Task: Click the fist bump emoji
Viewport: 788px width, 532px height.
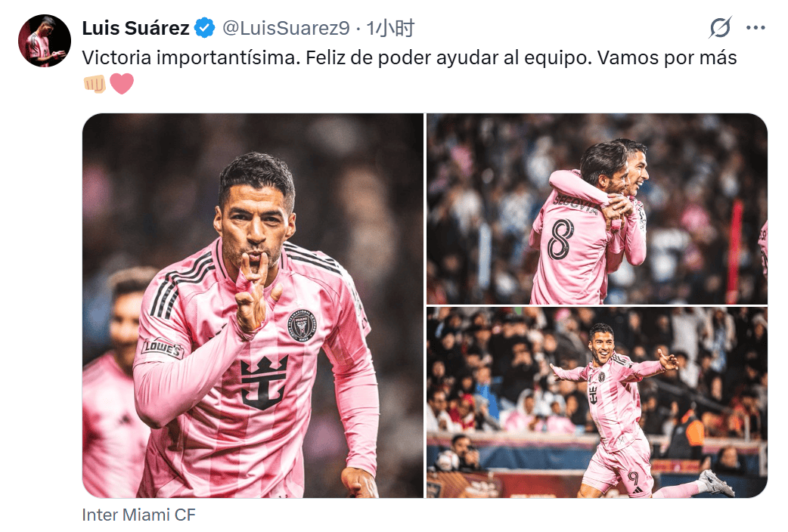Action: 95,84
